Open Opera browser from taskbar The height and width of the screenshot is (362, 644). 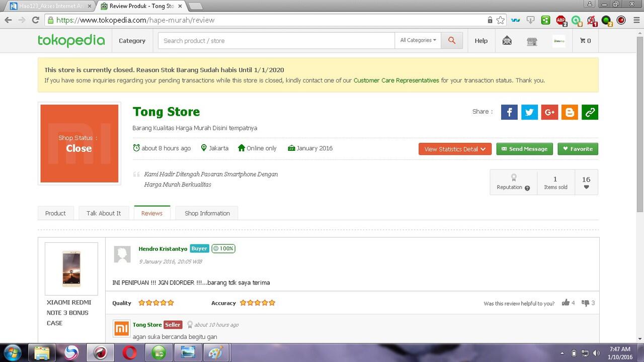(129, 352)
